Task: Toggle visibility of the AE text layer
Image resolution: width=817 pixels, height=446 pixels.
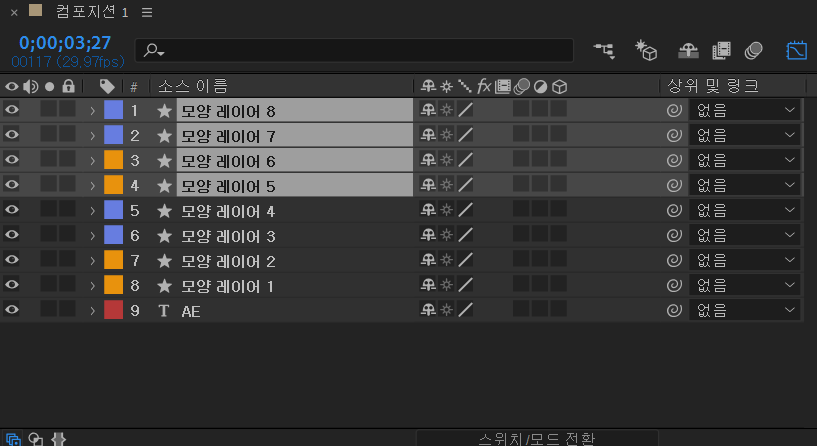Action: 11,310
